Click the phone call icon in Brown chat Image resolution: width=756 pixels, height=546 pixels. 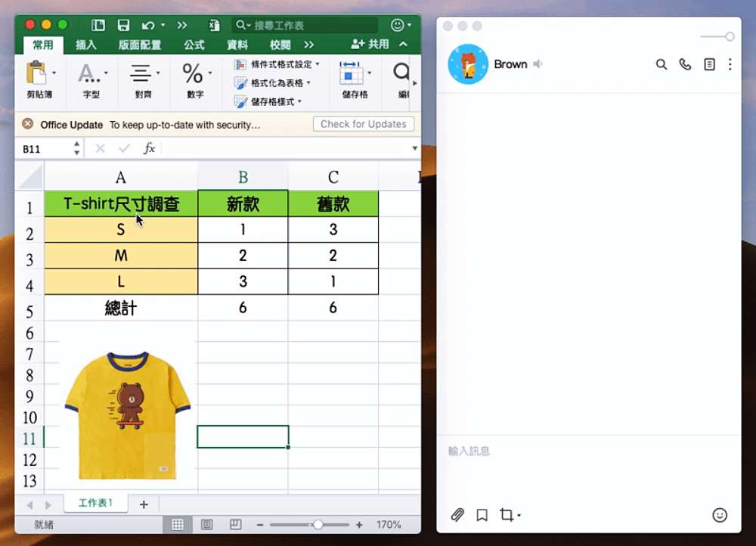[685, 64]
